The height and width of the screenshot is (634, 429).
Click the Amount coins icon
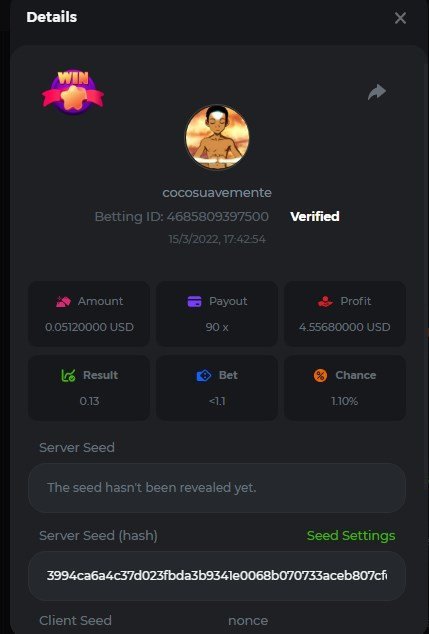point(63,301)
